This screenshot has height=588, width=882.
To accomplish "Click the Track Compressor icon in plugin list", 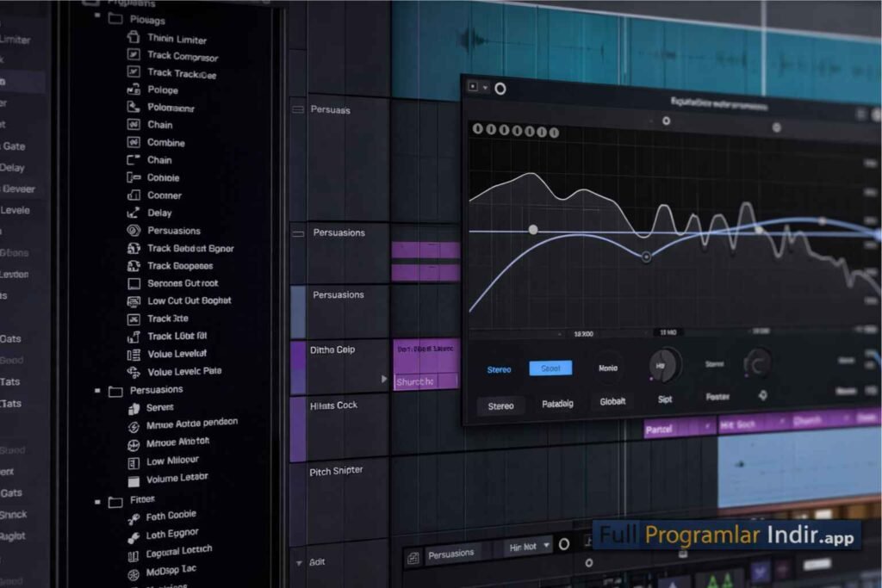I will click(x=134, y=56).
